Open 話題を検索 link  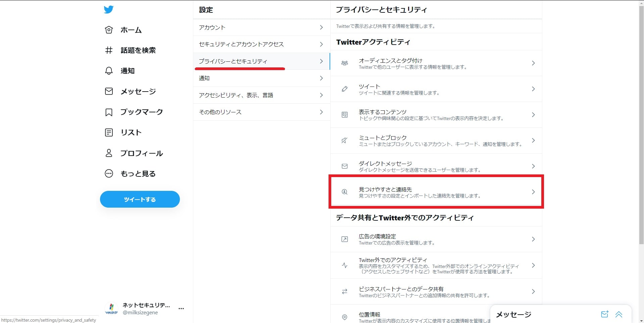click(x=138, y=50)
